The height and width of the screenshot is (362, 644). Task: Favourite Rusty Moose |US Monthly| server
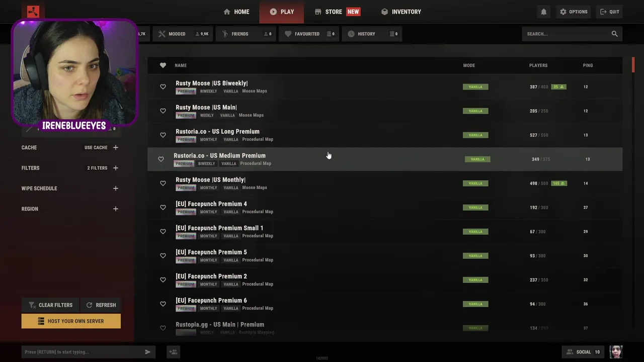tap(163, 184)
